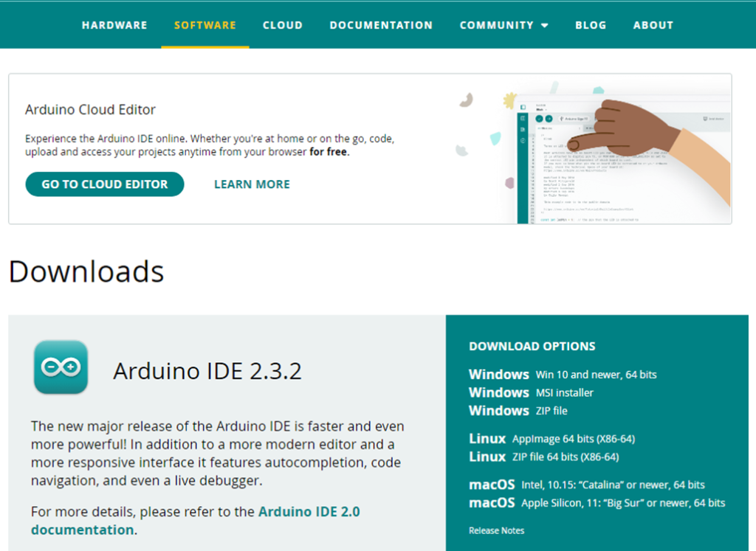
Task: Click the Go To Cloud Editor button
Action: (x=105, y=184)
